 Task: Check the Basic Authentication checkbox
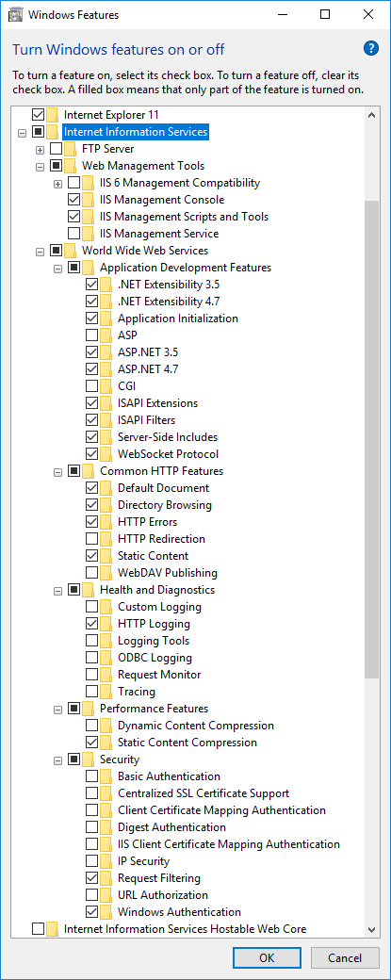click(x=91, y=776)
